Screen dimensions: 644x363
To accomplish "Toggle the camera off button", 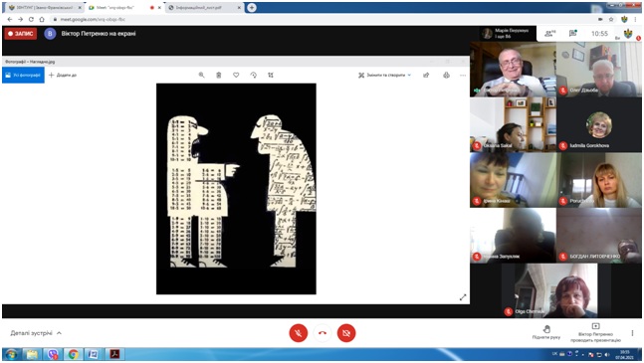I will (346, 333).
